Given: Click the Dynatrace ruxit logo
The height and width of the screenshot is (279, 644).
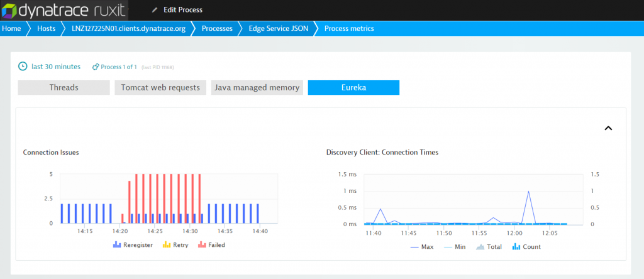Looking at the screenshot, I should [x=64, y=10].
